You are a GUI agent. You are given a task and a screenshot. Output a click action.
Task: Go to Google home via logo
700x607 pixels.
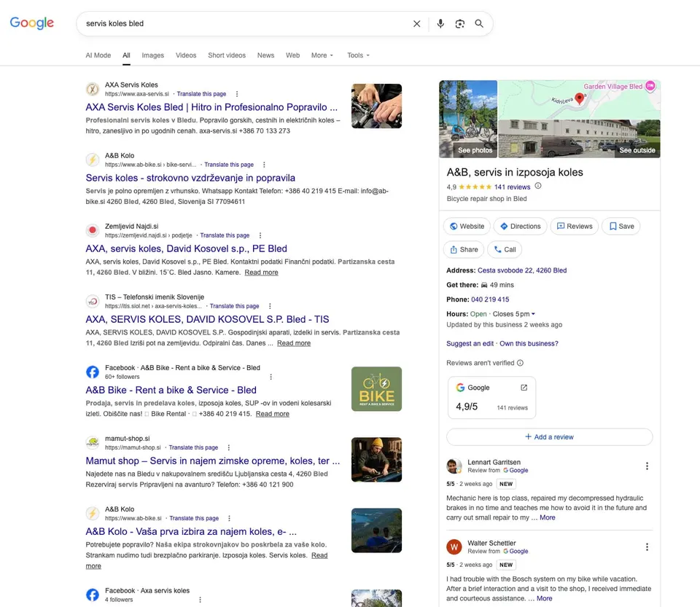tap(31, 23)
